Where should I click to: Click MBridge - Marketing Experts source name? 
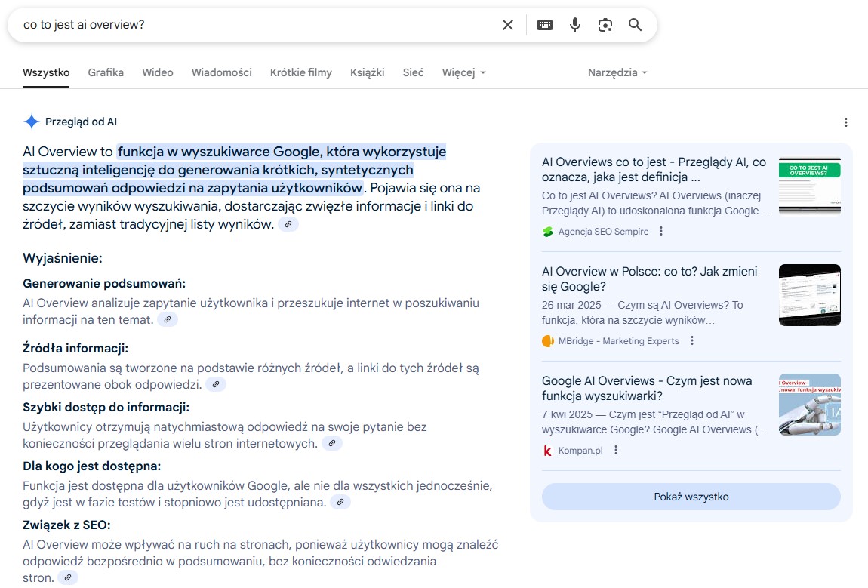point(618,341)
